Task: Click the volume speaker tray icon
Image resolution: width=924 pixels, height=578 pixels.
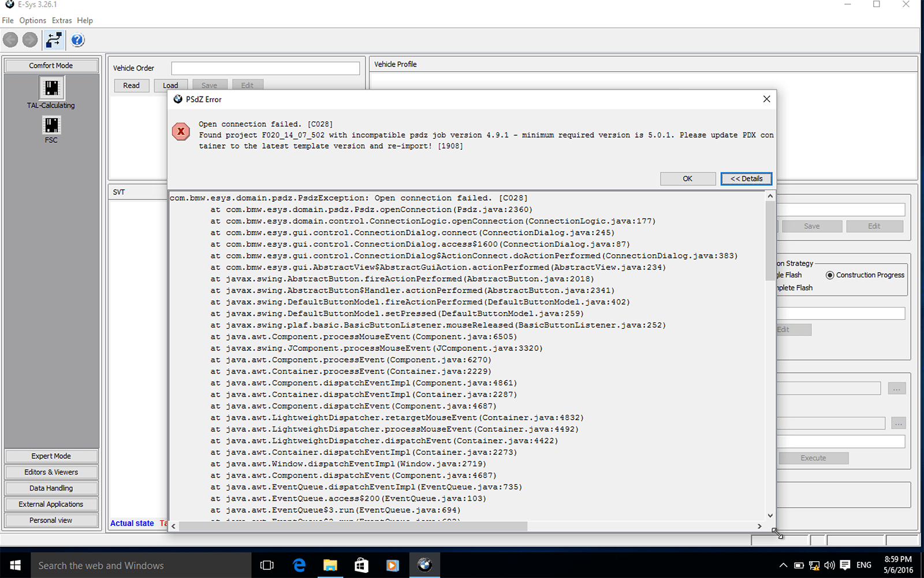Action: [830, 565]
